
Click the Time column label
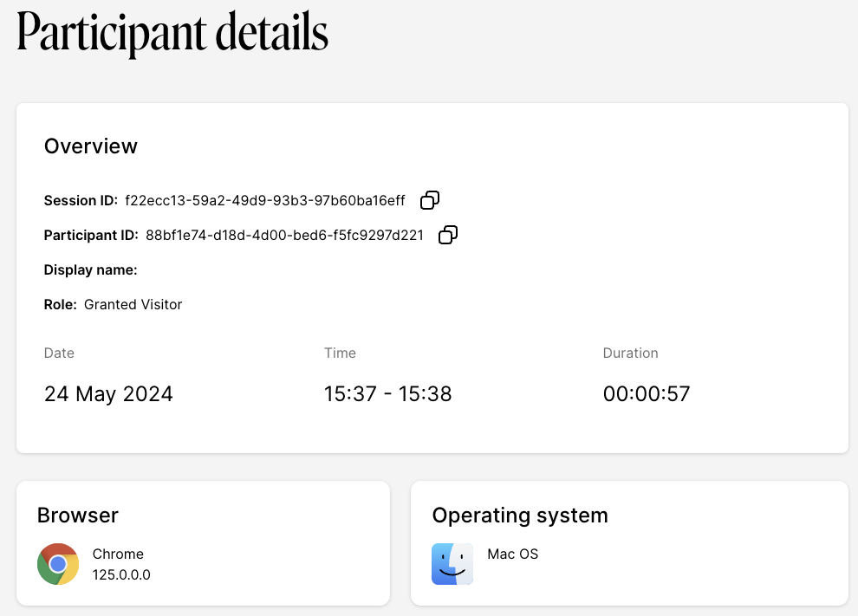pyautogui.click(x=340, y=353)
